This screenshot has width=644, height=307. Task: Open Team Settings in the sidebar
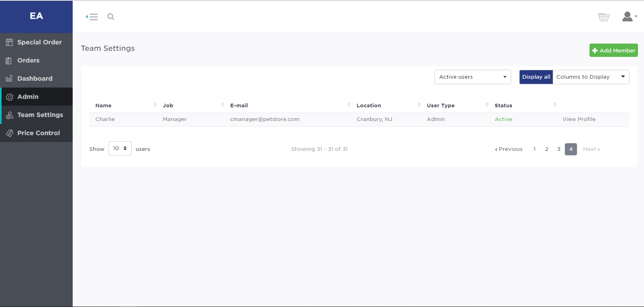tap(40, 115)
